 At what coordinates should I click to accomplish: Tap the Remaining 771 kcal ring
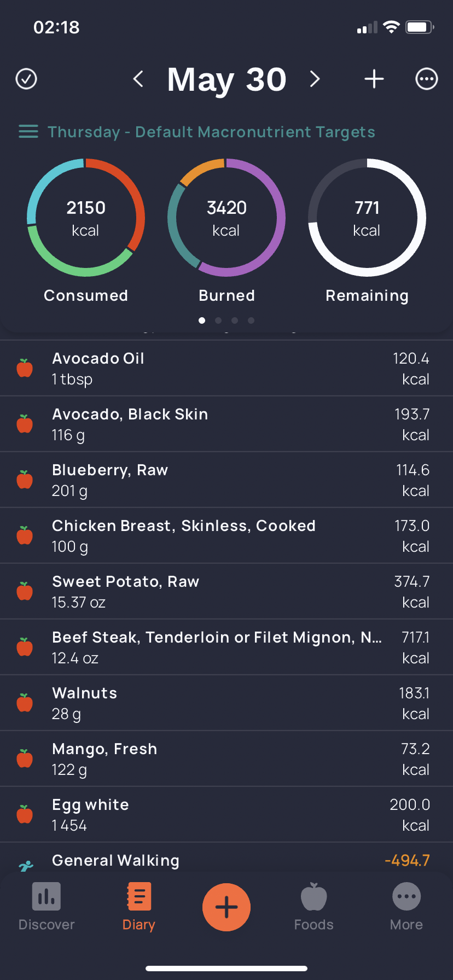click(x=367, y=218)
